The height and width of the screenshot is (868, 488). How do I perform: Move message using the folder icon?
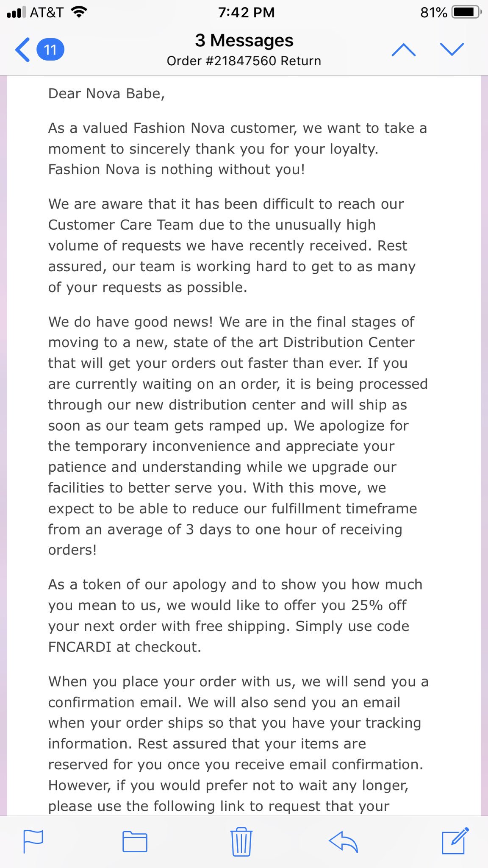click(135, 841)
